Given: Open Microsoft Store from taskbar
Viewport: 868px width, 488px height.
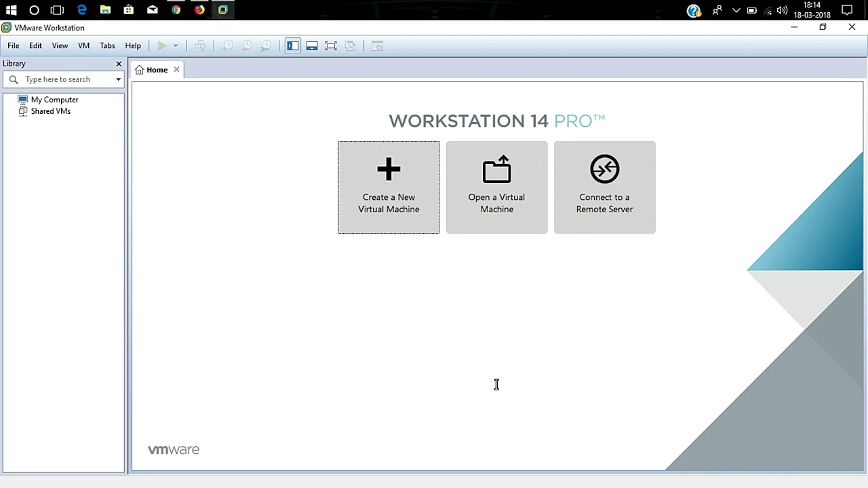Looking at the screenshot, I should (x=129, y=10).
